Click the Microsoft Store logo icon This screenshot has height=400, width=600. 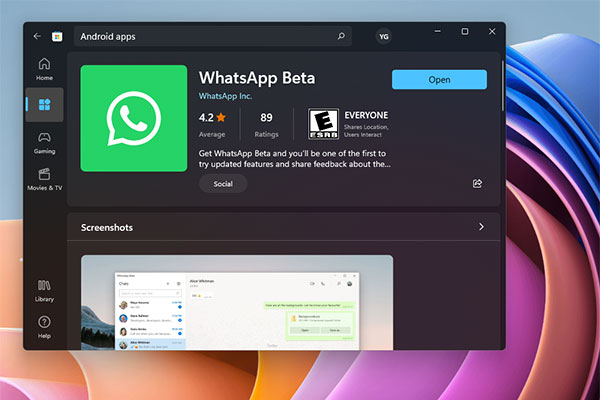pos(57,36)
